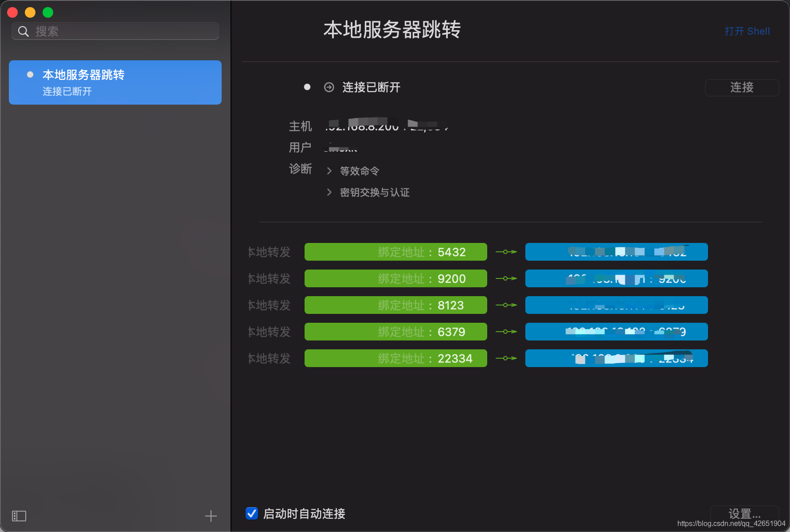790x532 pixels.
Task: Open the 设置... settings button
Action: [745, 514]
